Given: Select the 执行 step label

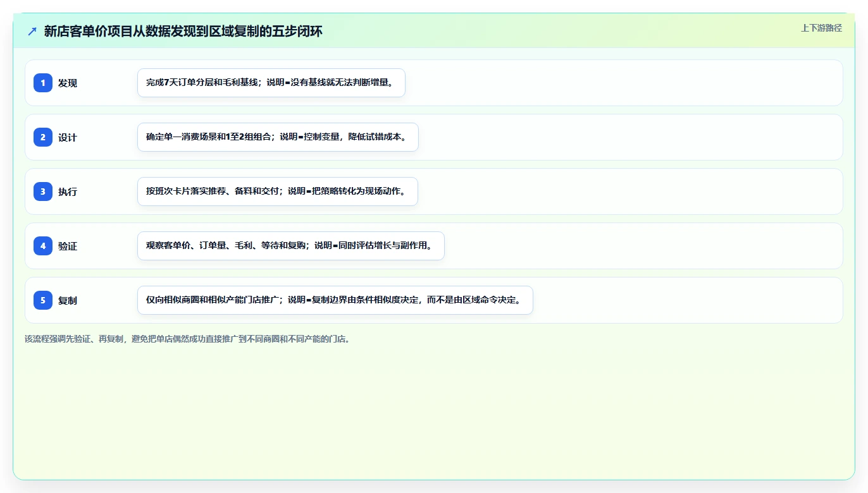Looking at the screenshot, I should click(x=68, y=192).
